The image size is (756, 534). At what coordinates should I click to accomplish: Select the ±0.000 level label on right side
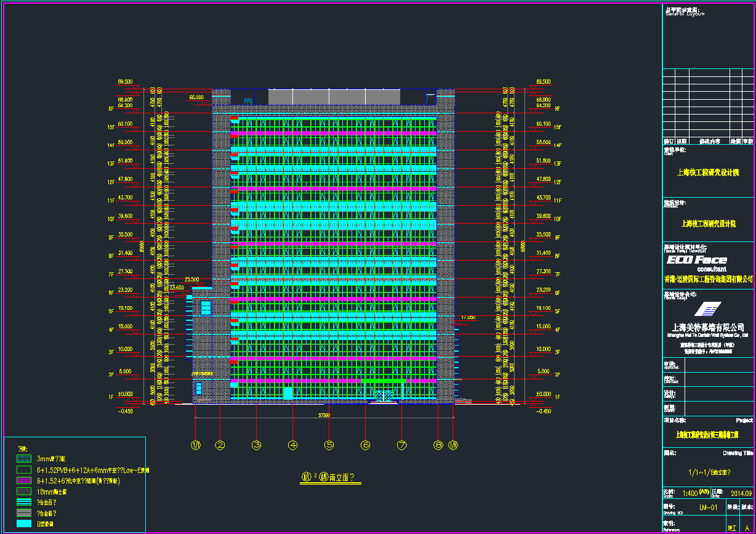(543, 394)
